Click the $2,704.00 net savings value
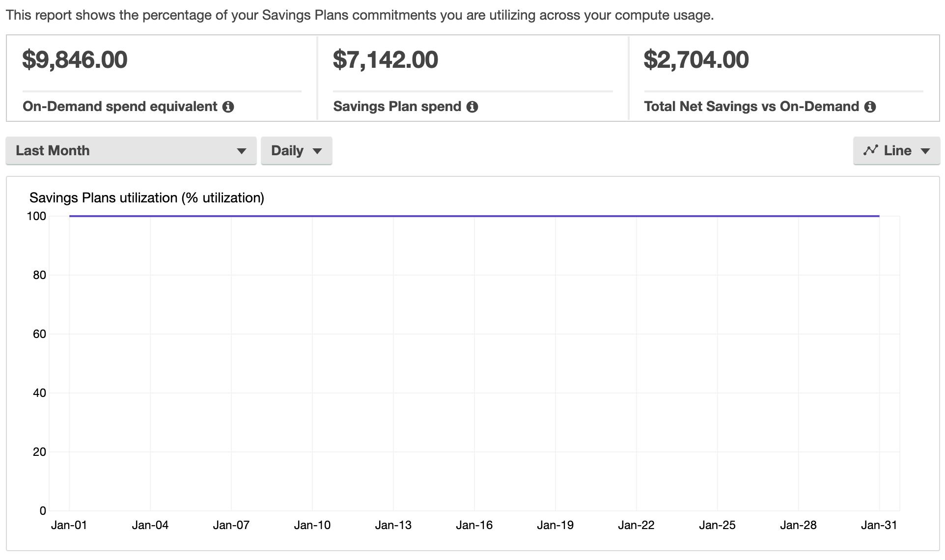This screenshot has width=945, height=560. 696,60
